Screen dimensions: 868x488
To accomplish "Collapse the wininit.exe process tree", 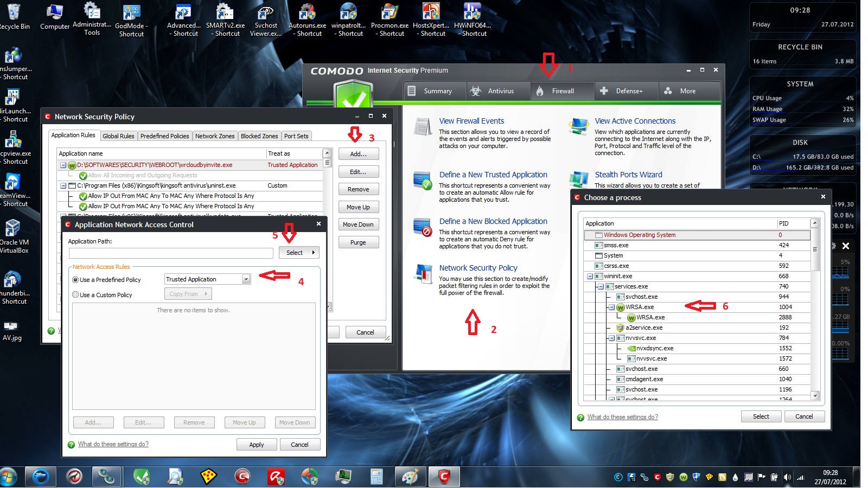I will pyautogui.click(x=590, y=276).
